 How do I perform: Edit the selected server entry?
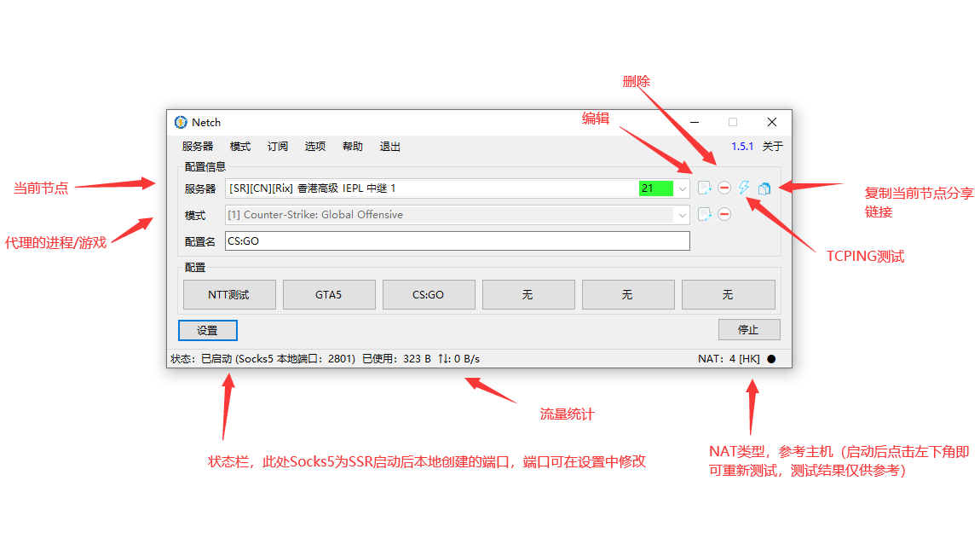(x=705, y=188)
